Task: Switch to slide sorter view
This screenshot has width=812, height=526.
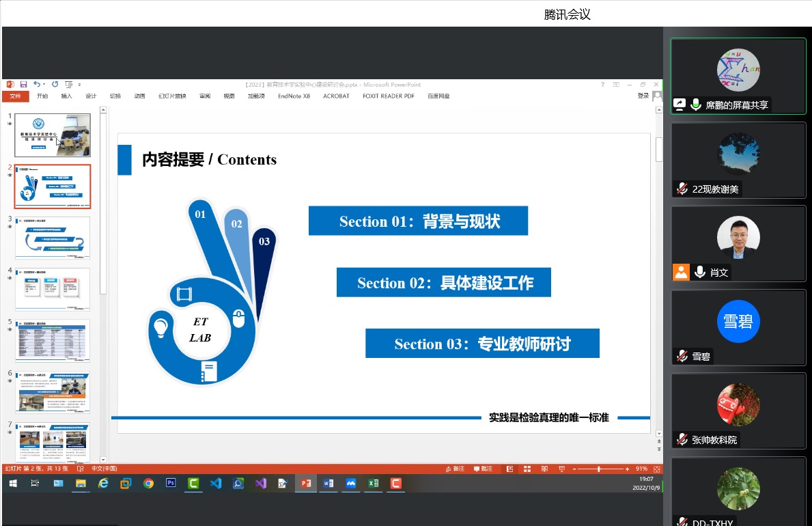Action: (x=527, y=469)
